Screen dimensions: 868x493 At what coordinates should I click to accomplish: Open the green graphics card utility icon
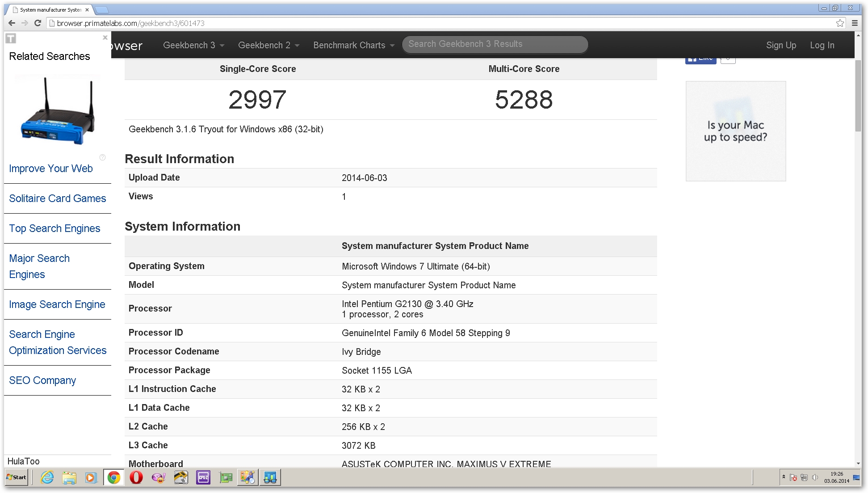pos(226,478)
